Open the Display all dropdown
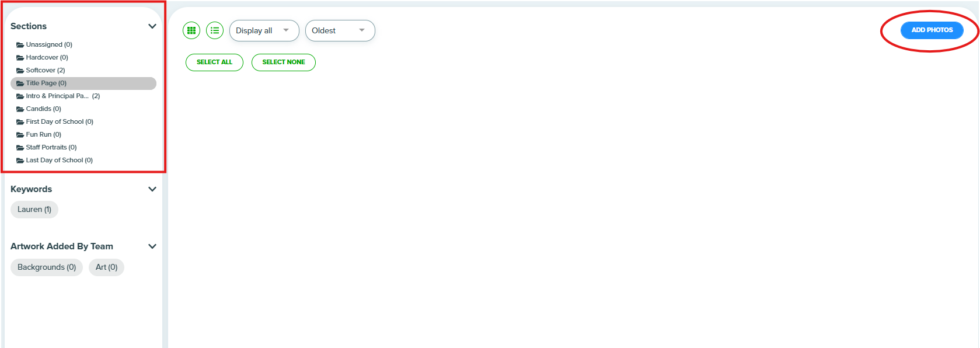This screenshot has height=348, width=980. pyautogui.click(x=264, y=30)
